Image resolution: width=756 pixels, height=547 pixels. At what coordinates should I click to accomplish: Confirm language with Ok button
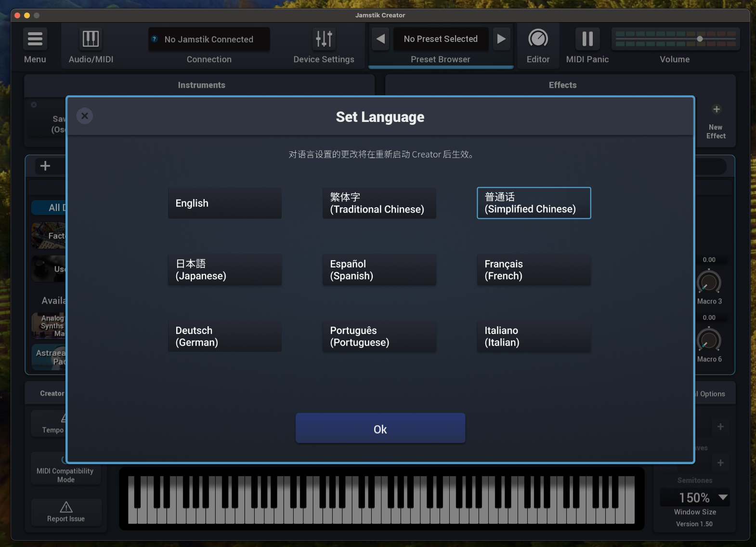pyautogui.click(x=380, y=428)
